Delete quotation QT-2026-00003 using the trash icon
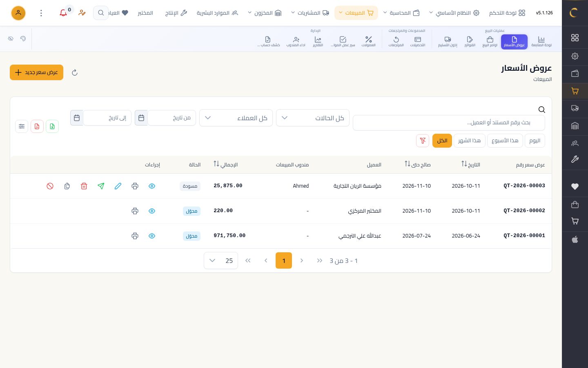Screen dimensions: 588x368 84,186
